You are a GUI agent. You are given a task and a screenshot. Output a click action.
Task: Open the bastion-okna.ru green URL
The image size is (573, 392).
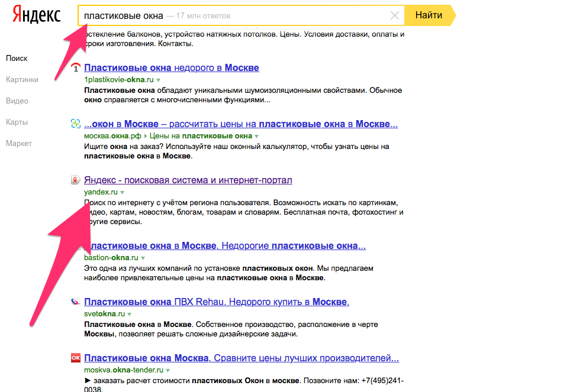pos(111,258)
